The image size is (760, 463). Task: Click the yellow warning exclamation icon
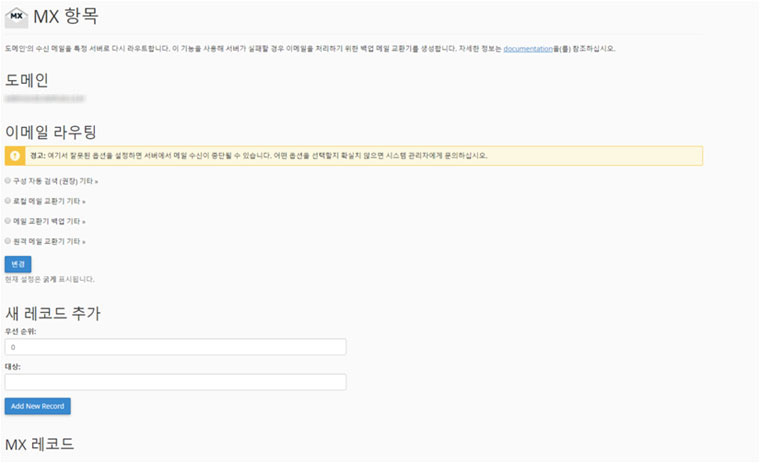tap(16, 156)
